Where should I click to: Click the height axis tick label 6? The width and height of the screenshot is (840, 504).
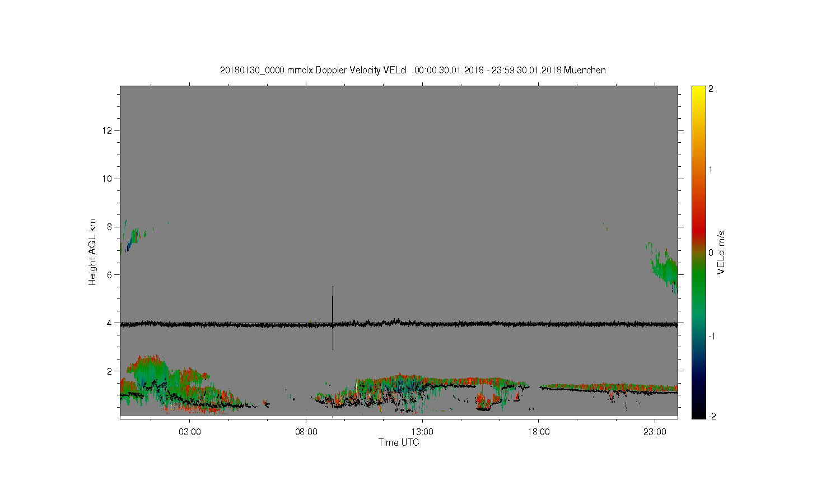point(110,275)
